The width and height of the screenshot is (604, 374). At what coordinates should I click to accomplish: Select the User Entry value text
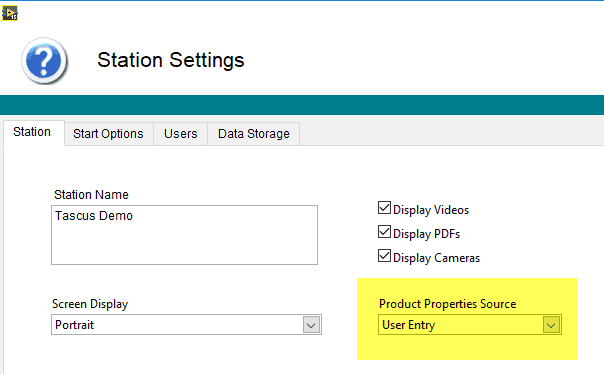coord(409,325)
